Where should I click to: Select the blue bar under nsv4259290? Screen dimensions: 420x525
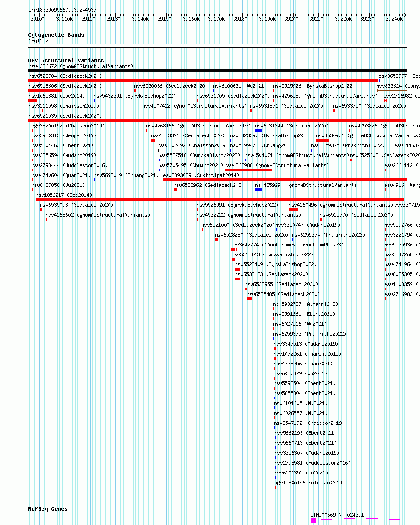coord(259,190)
